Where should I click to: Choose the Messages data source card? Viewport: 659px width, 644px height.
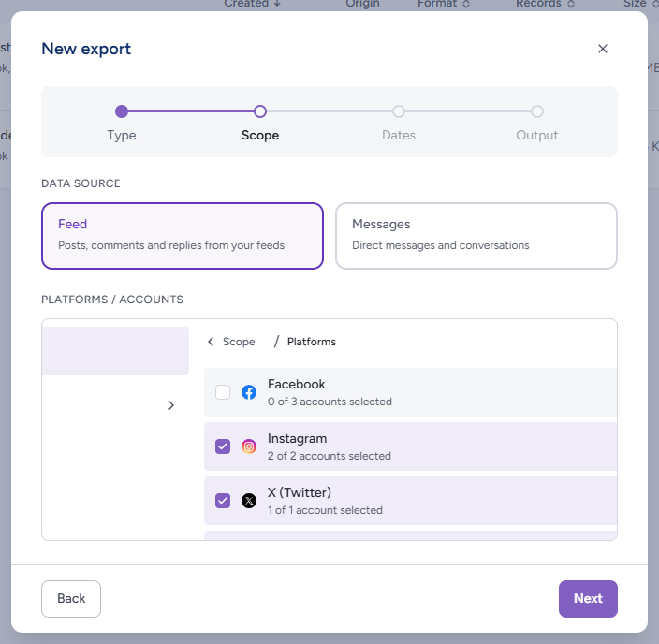coord(476,236)
